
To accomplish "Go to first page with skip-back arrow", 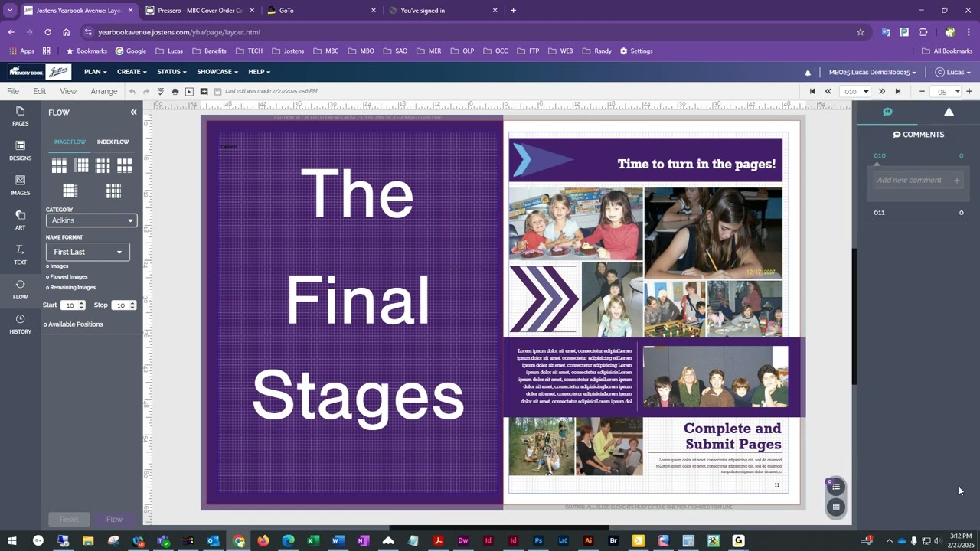I will (x=812, y=91).
